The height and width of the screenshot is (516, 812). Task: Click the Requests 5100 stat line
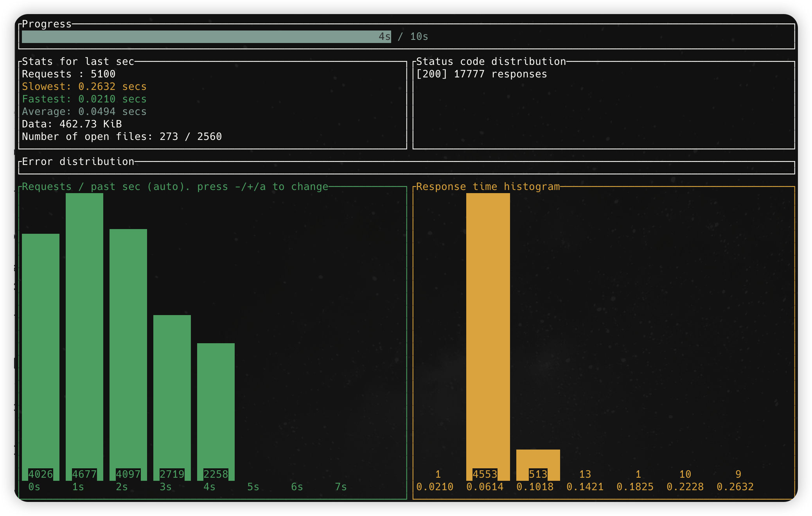(69, 74)
